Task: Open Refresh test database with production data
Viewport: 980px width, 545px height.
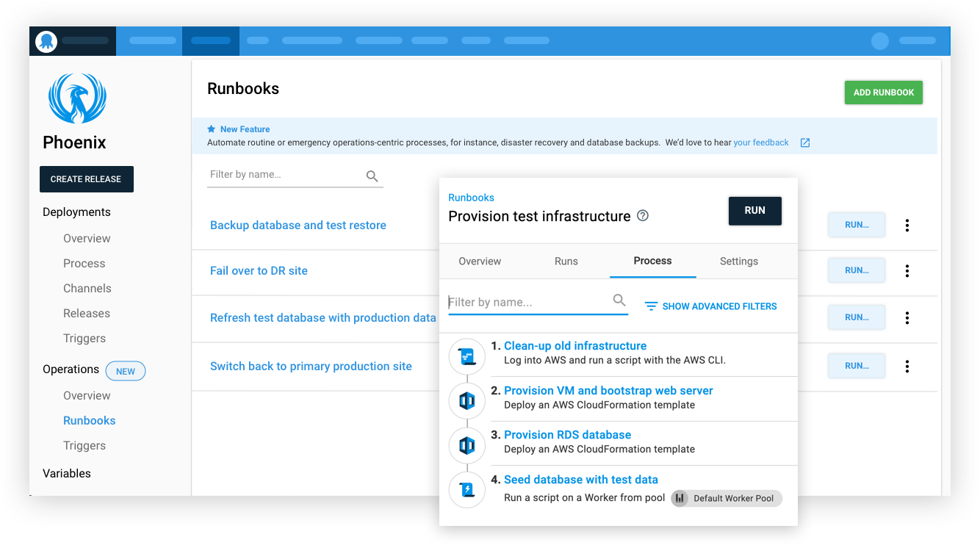Action: [x=323, y=318]
